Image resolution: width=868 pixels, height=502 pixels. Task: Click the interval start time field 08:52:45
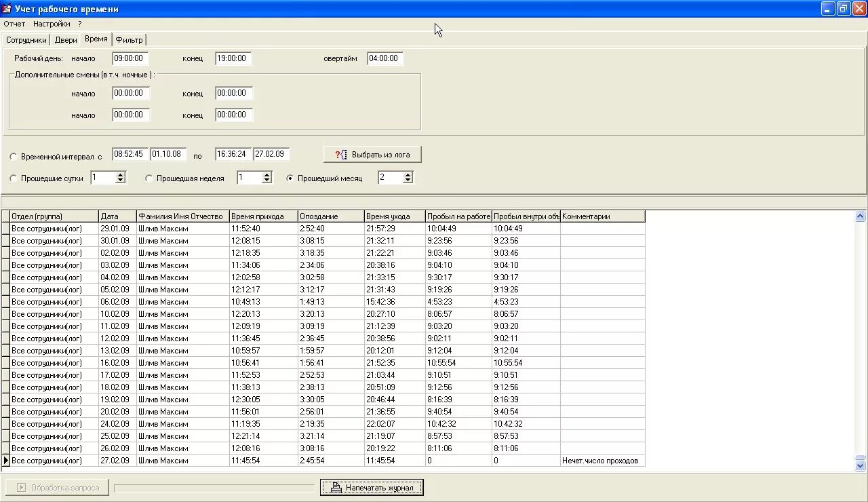click(x=130, y=154)
